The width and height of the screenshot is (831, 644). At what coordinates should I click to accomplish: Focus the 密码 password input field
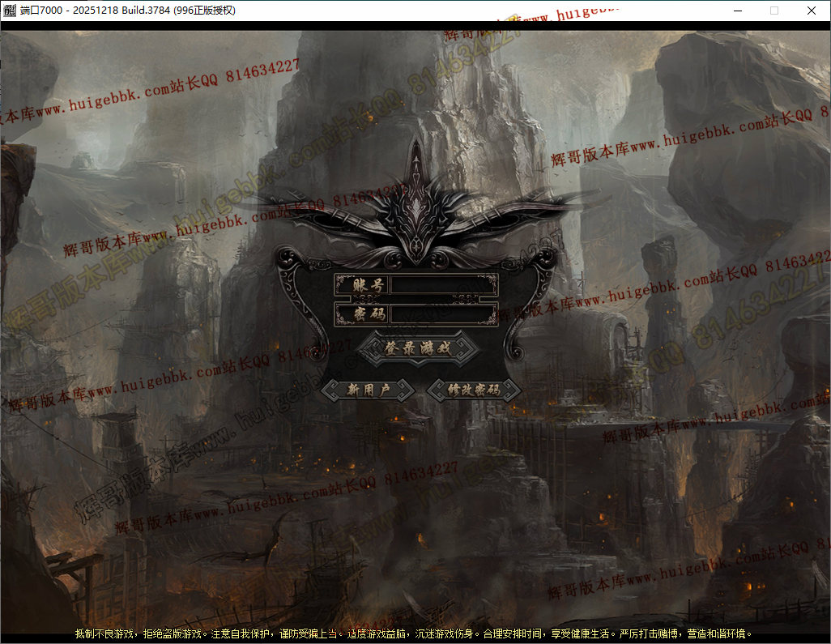coord(443,314)
